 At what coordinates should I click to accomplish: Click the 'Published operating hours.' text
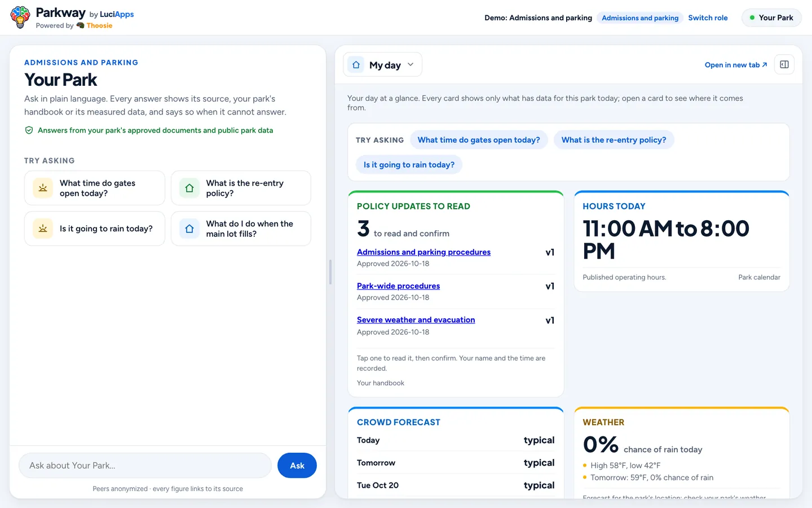click(x=624, y=277)
